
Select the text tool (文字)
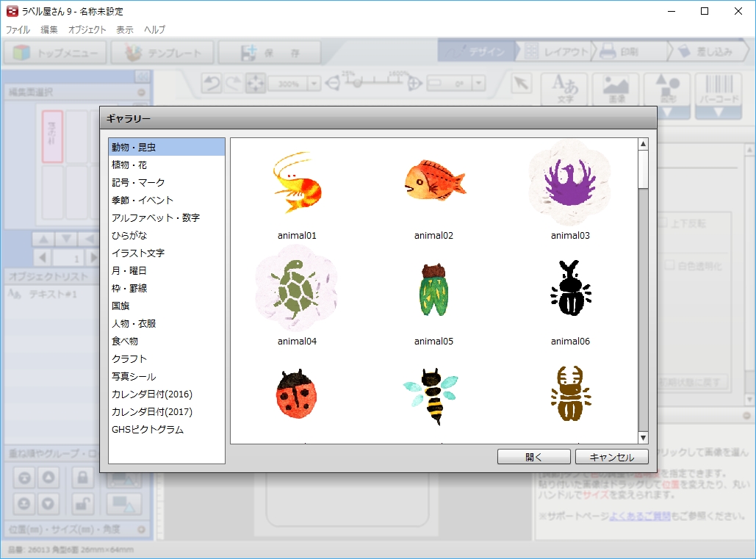564,87
